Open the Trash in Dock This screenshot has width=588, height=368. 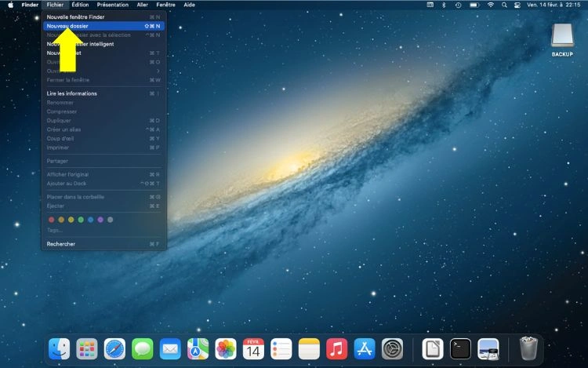[x=528, y=348]
